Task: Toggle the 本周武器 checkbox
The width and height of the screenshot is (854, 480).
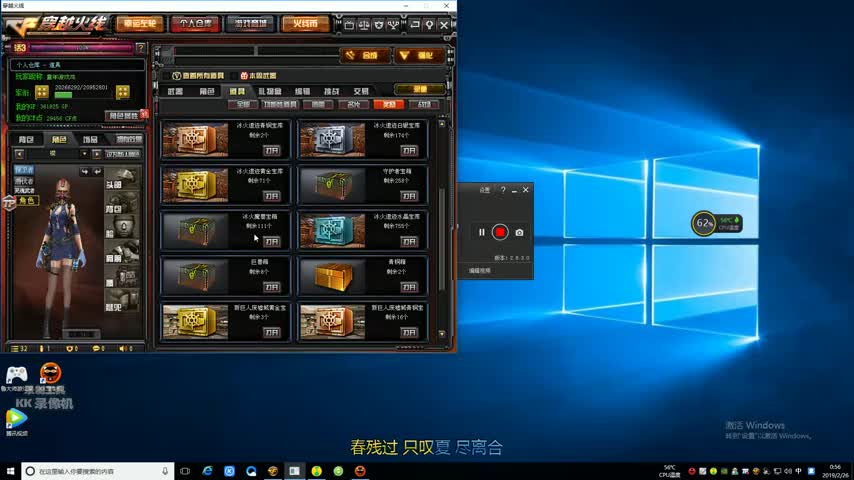Action: point(235,75)
